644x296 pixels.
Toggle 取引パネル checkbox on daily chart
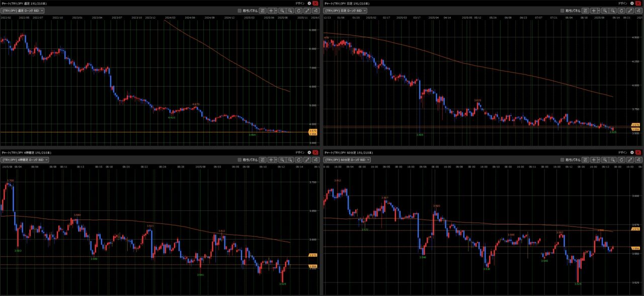(x=563, y=10)
